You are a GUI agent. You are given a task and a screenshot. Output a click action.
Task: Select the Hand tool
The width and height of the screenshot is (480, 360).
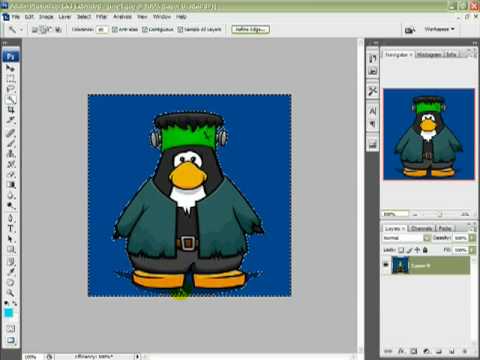(x=10, y=283)
